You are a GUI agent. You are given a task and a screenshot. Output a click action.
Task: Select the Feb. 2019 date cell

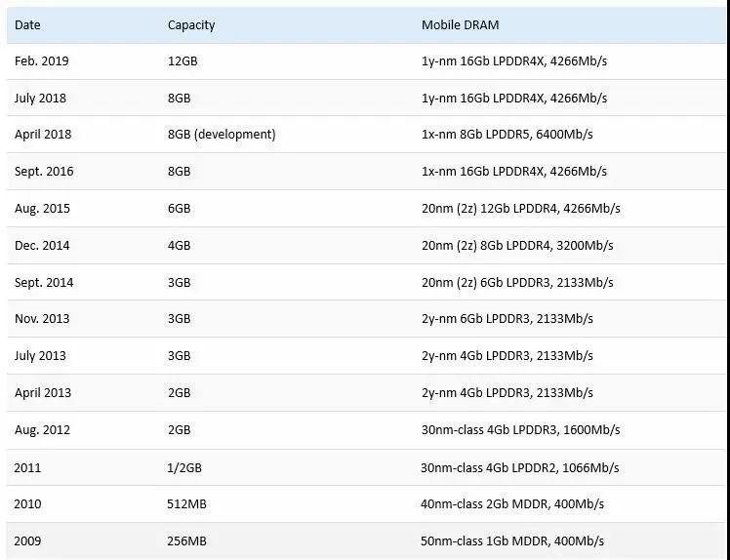pyautogui.click(x=42, y=61)
